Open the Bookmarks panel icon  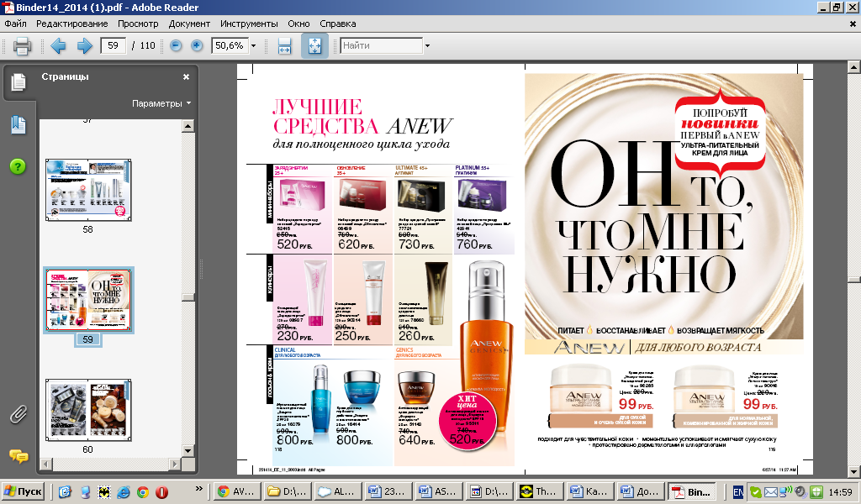pyautogui.click(x=18, y=125)
